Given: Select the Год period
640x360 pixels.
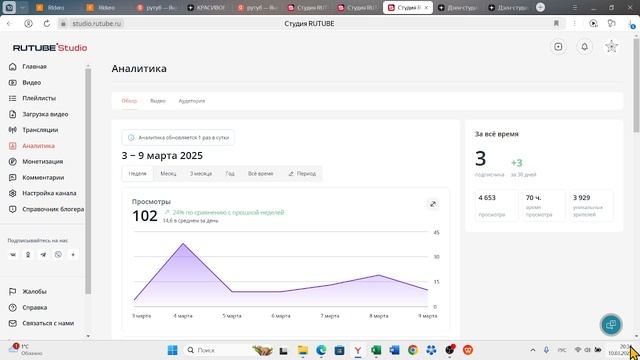Looking at the screenshot, I should (230, 173).
